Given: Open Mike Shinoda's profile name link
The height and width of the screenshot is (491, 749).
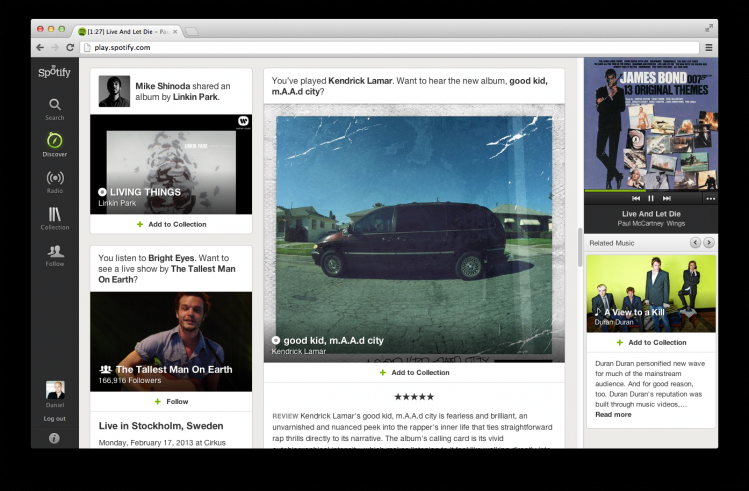Looking at the screenshot, I should click(x=162, y=86).
